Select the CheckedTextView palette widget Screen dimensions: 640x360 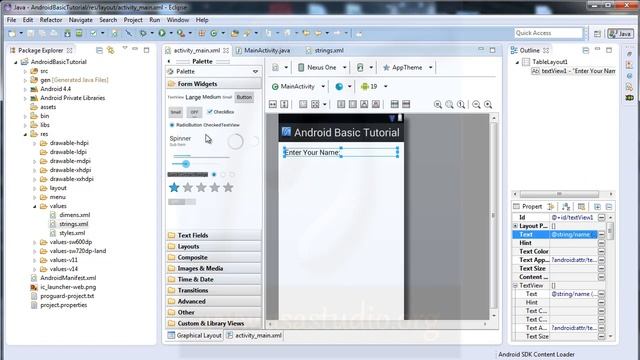click(221, 125)
